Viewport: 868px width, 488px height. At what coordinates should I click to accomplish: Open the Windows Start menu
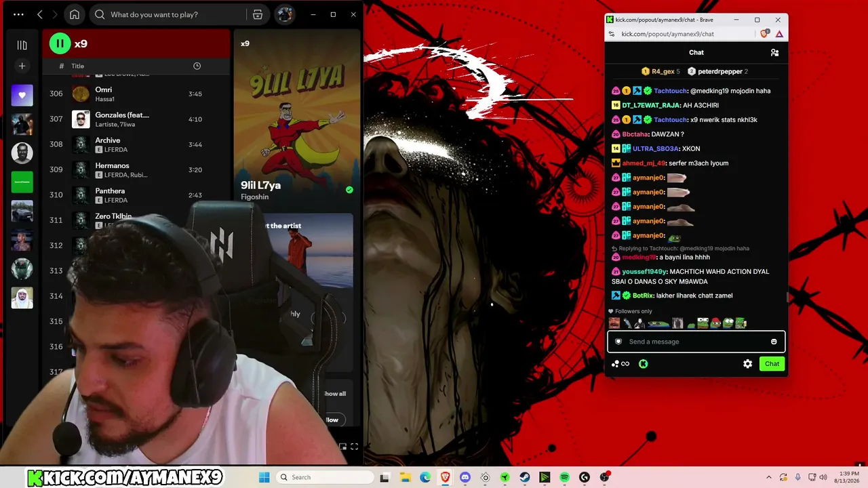click(x=264, y=477)
